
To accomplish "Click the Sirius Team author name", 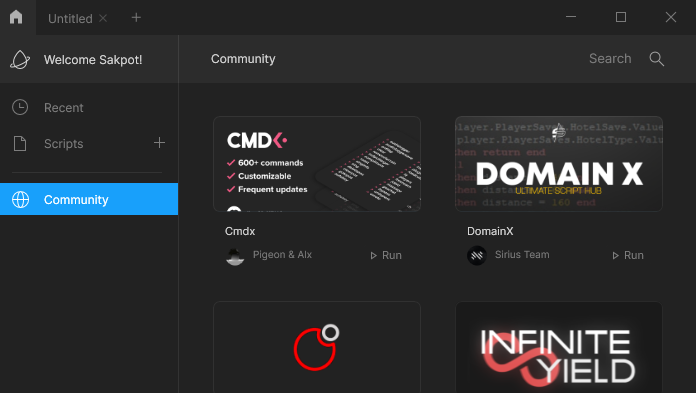I will [522, 255].
